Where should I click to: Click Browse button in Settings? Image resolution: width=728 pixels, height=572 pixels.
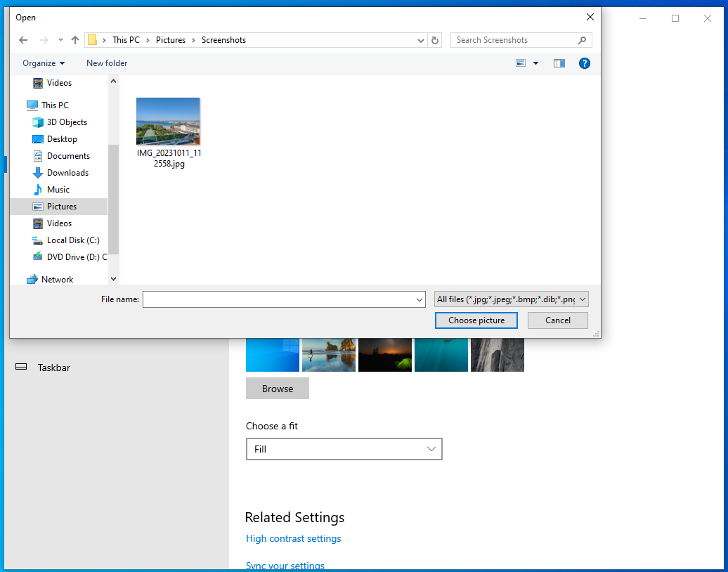(277, 389)
